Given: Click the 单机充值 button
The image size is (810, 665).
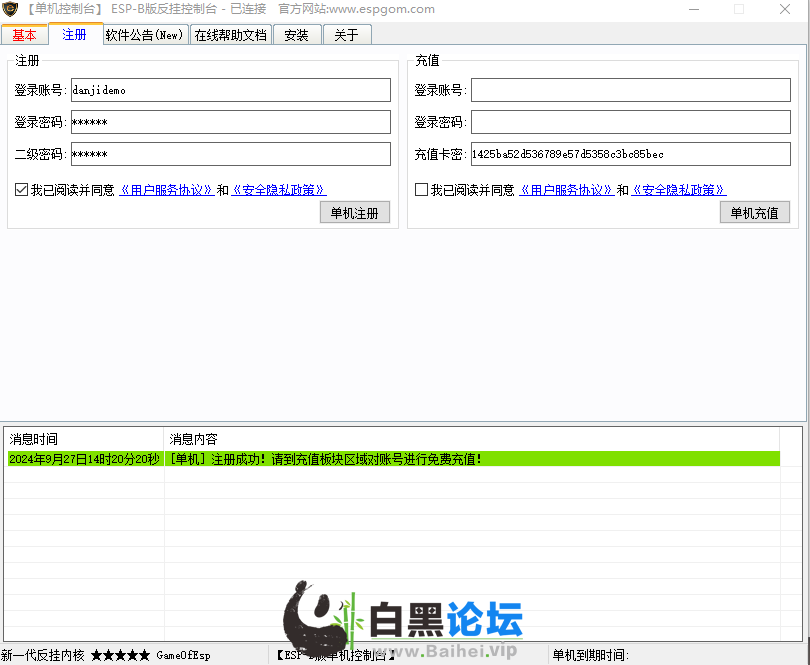Looking at the screenshot, I should tap(755, 213).
